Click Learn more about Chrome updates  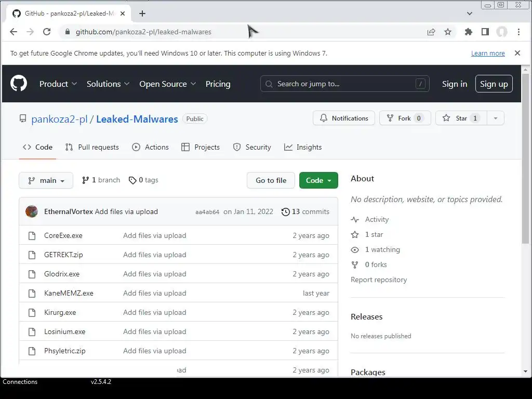[x=488, y=54]
